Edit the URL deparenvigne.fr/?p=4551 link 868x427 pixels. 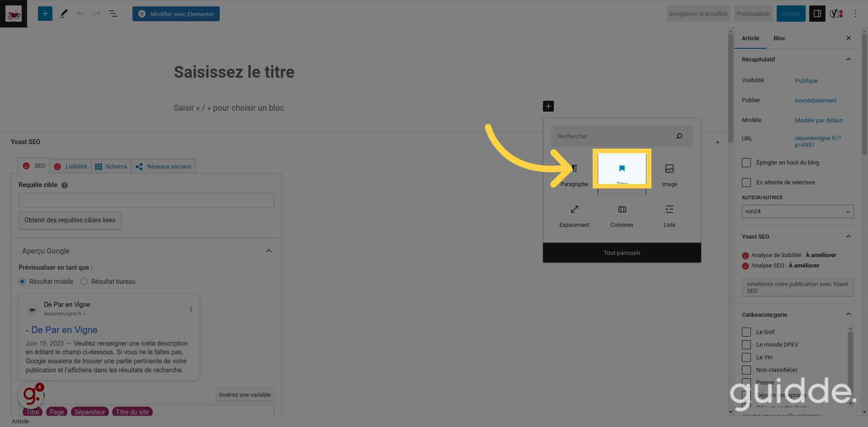(818, 141)
